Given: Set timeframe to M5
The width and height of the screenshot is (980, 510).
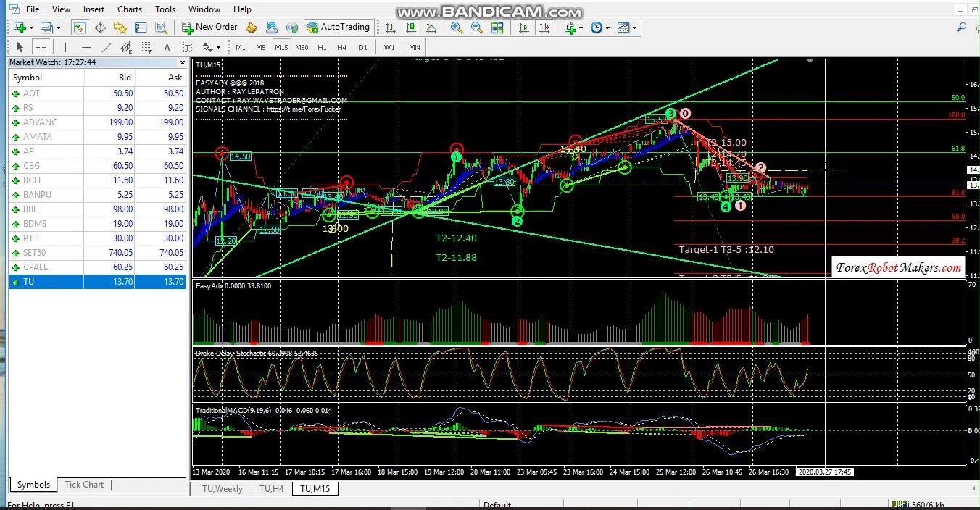Looking at the screenshot, I should point(261,47).
